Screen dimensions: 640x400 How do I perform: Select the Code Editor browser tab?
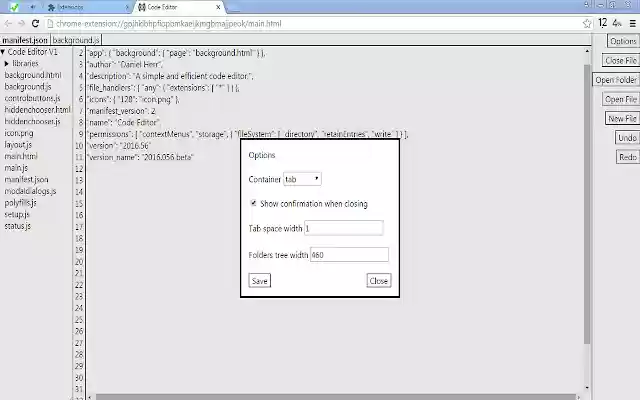(x=178, y=7)
